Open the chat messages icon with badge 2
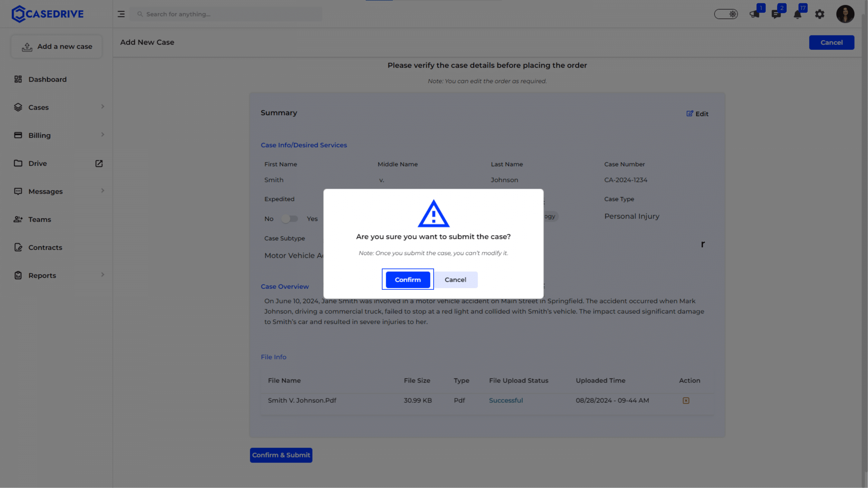Screen dimensions: 868x488 [776, 14]
